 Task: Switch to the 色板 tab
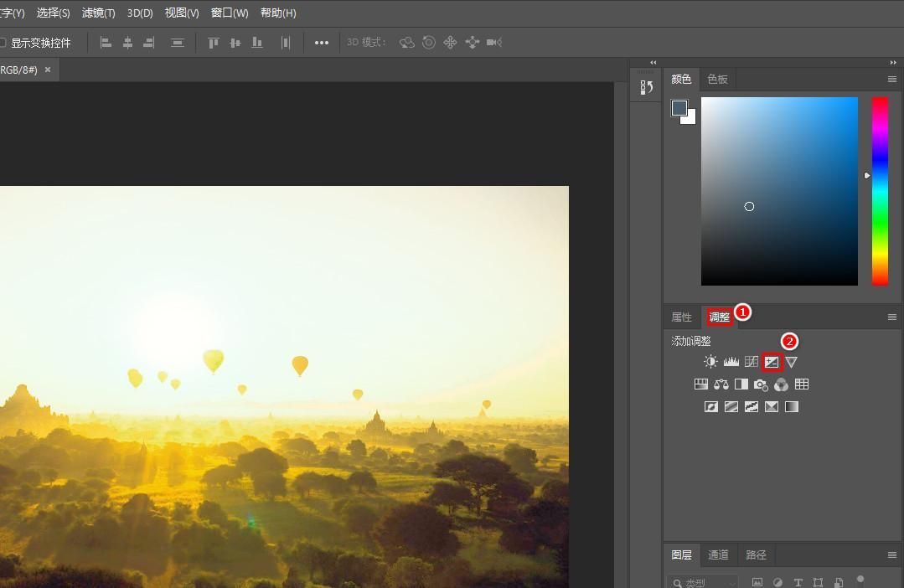[x=717, y=79]
